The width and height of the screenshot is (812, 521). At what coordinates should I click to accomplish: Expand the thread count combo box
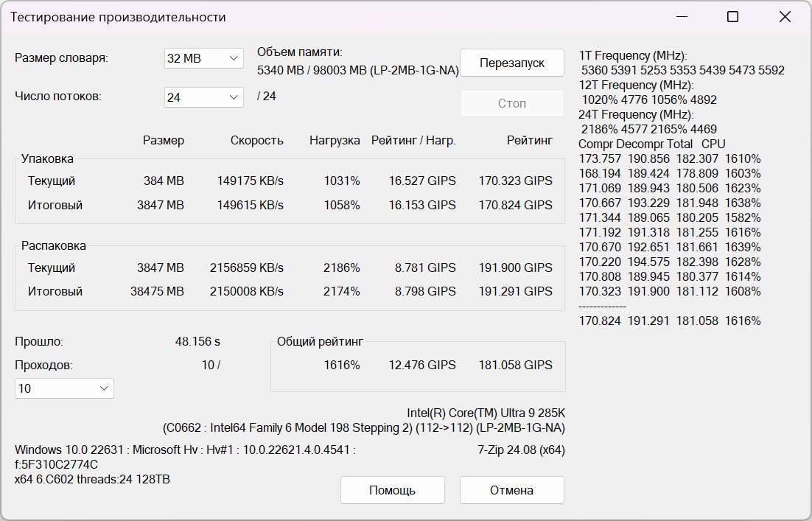tap(203, 97)
